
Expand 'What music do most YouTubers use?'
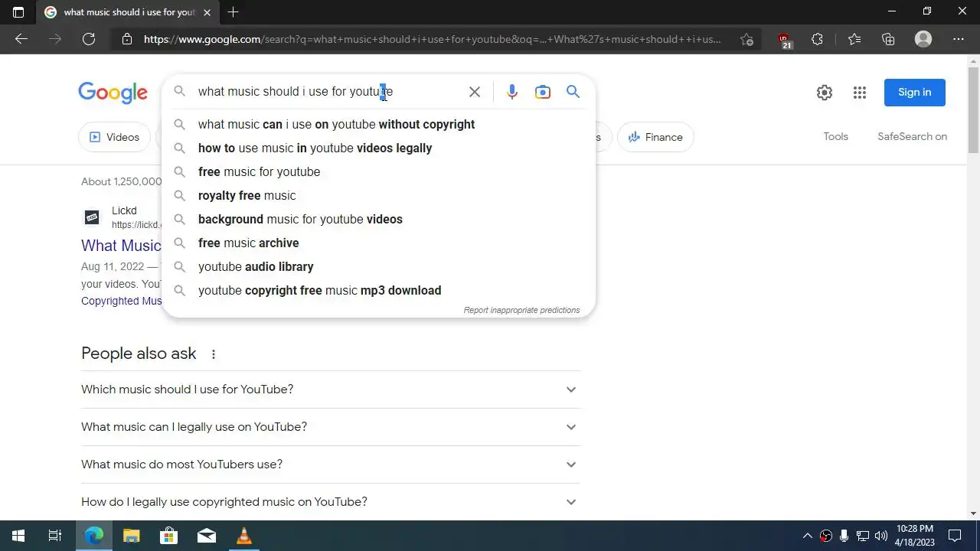point(331,465)
